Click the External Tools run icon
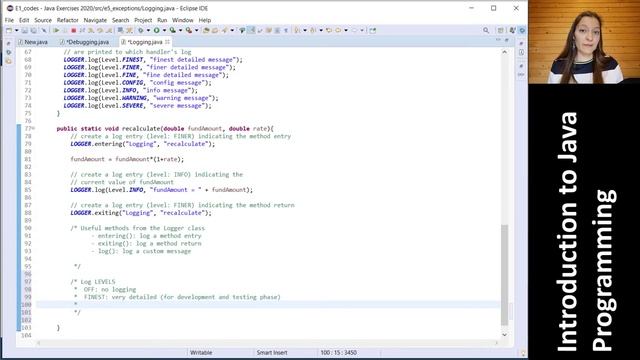This screenshot has width=640, height=360. tap(189, 30)
